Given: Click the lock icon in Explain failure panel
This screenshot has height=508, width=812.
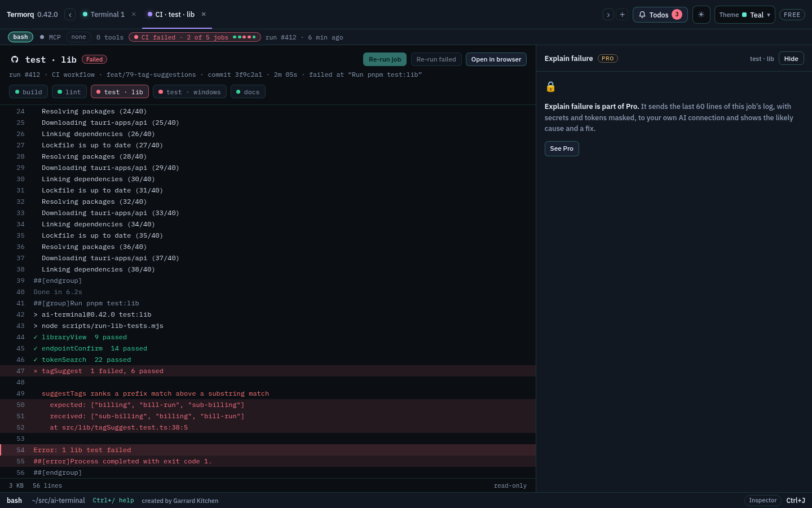Looking at the screenshot, I should (x=550, y=86).
